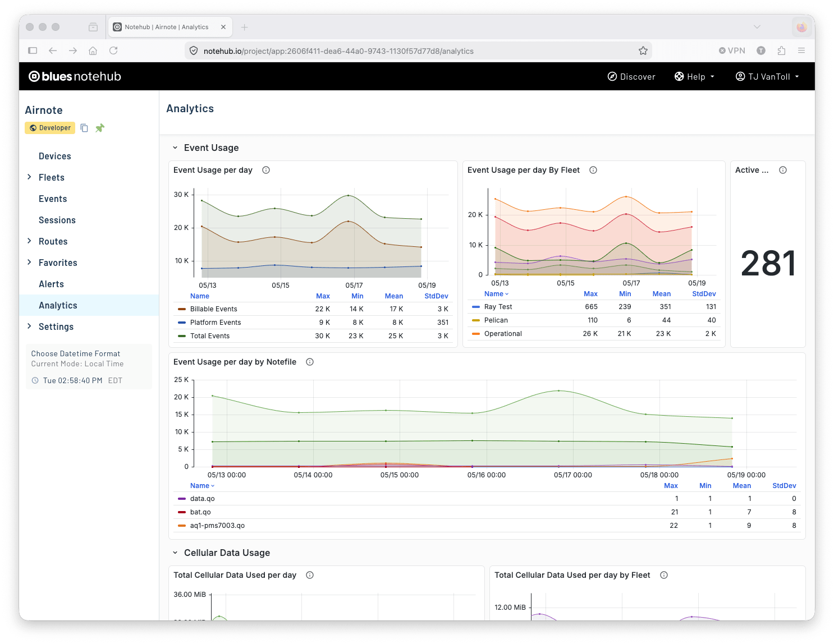Collapse the Event Usage section
Image resolution: width=834 pixels, height=644 pixels.
(x=175, y=148)
